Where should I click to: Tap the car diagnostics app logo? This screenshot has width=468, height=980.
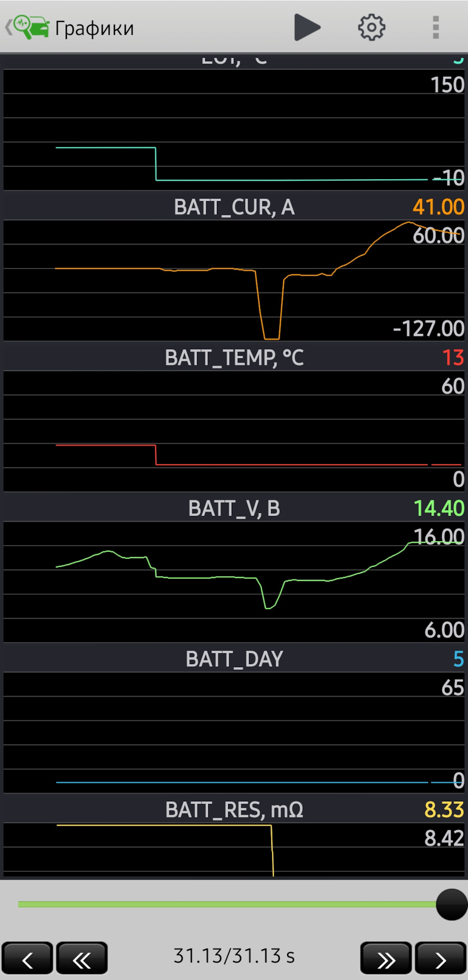coord(31,28)
